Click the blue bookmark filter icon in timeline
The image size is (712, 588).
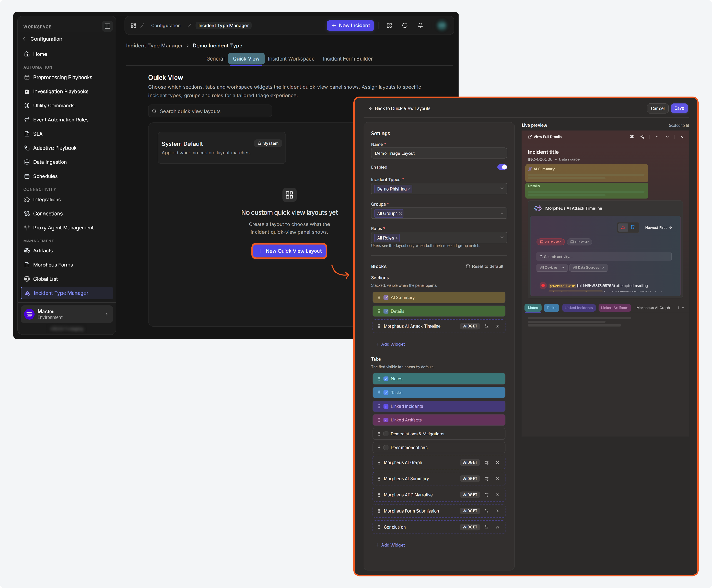[x=633, y=227]
